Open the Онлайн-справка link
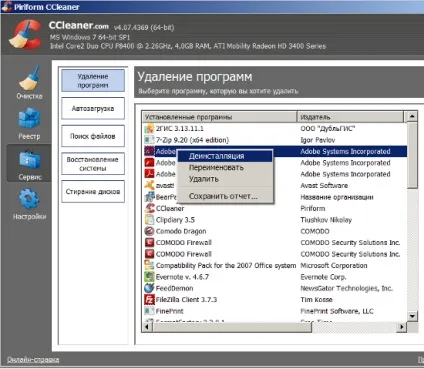The height and width of the screenshot is (369, 424). pyautogui.click(x=33, y=360)
